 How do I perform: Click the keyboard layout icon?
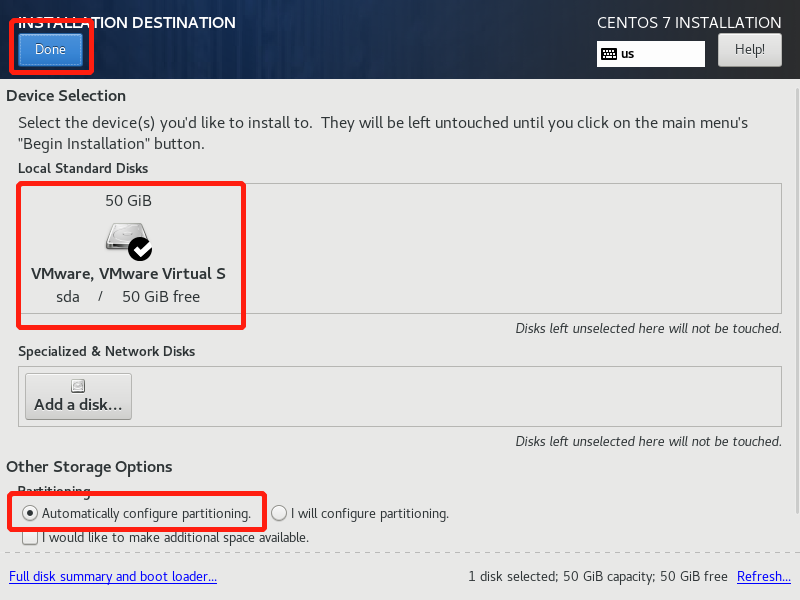[609, 54]
